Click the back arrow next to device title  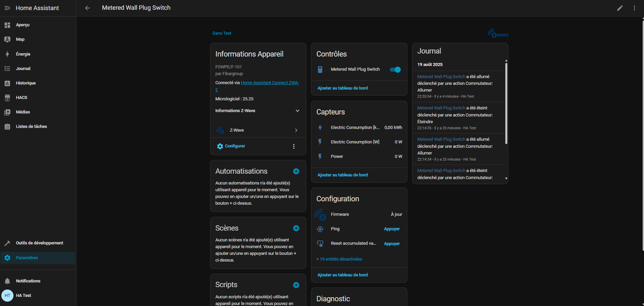[x=88, y=8]
